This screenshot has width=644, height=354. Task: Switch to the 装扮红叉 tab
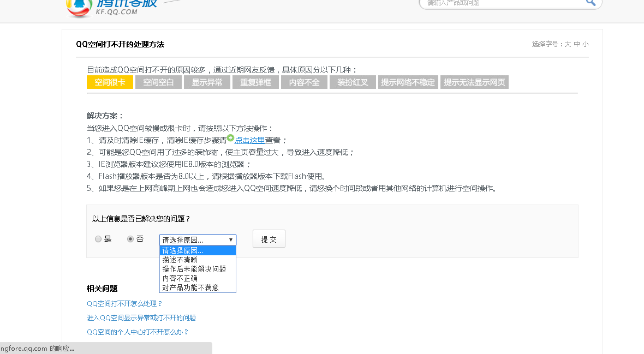pyautogui.click(x=353, y=82)
